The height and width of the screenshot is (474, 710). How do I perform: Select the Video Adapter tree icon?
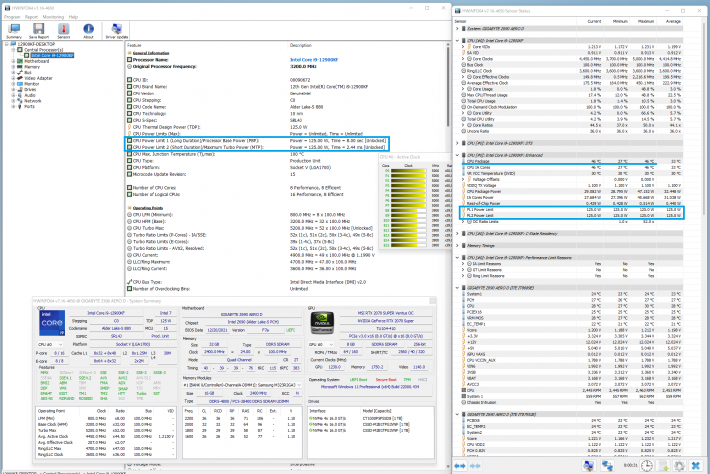click(x=19, y=78)
